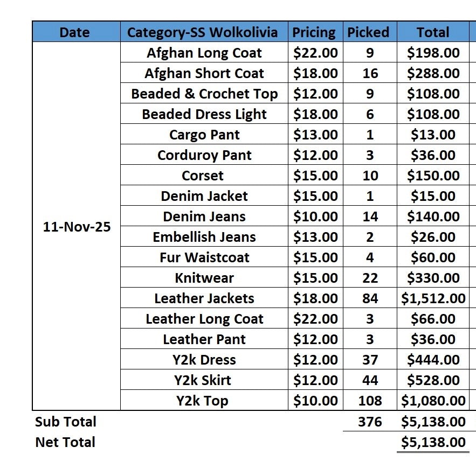The height and width of the screenshot is (468, 476).
Task: Click the Pricing column header
Action: (314, 32)
